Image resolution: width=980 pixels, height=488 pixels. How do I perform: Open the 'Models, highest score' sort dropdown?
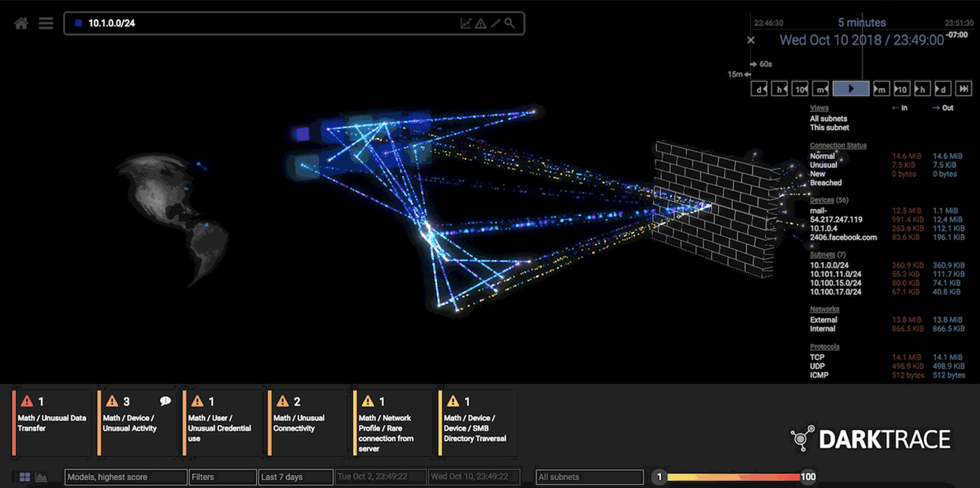[x=126, y=477]
